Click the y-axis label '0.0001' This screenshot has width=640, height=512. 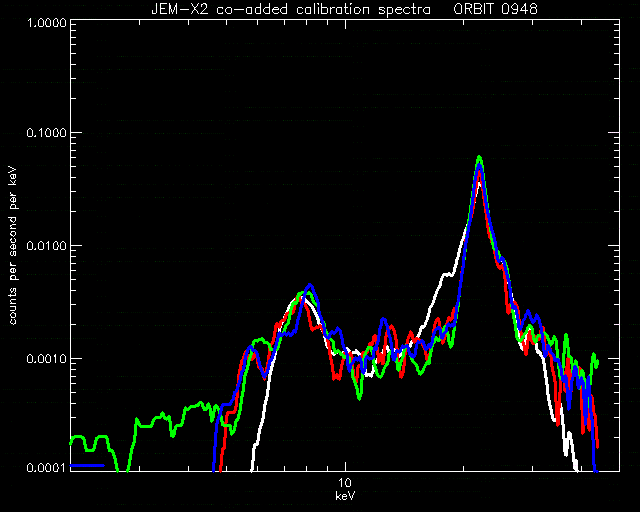(x=47, y=467)
